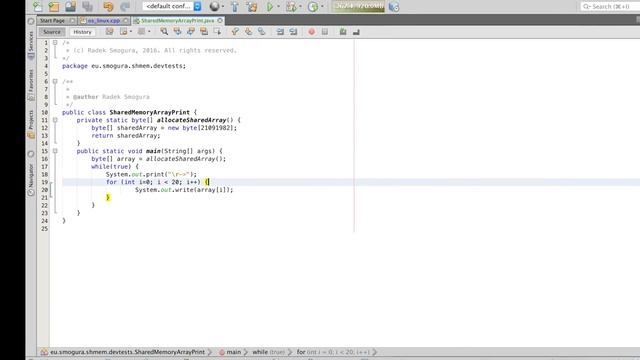Image resolution: width=640 pixels, height=360 pixels.
Task: Click the Find Next Occurrence icon
Action: pos(191,31)
